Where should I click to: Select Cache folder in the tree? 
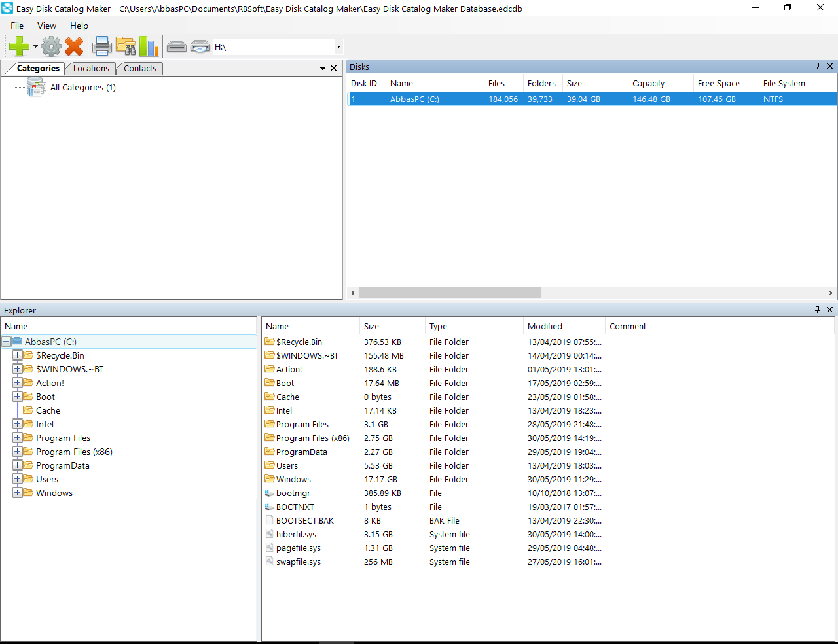(x=48, y=410)
